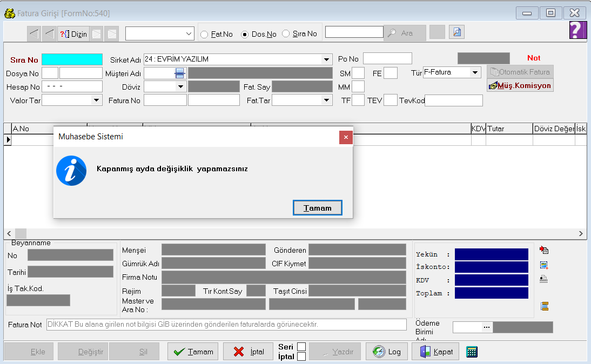
Task: Click the grid's horizontal scrollbar left arrow
Action: pos(9,234)
